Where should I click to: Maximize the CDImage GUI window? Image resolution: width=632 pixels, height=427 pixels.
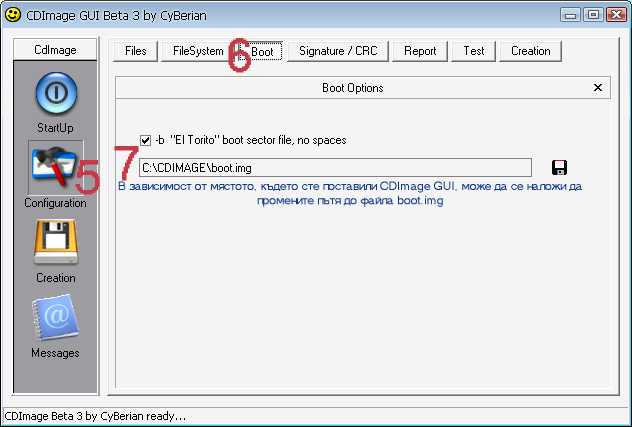593,15
